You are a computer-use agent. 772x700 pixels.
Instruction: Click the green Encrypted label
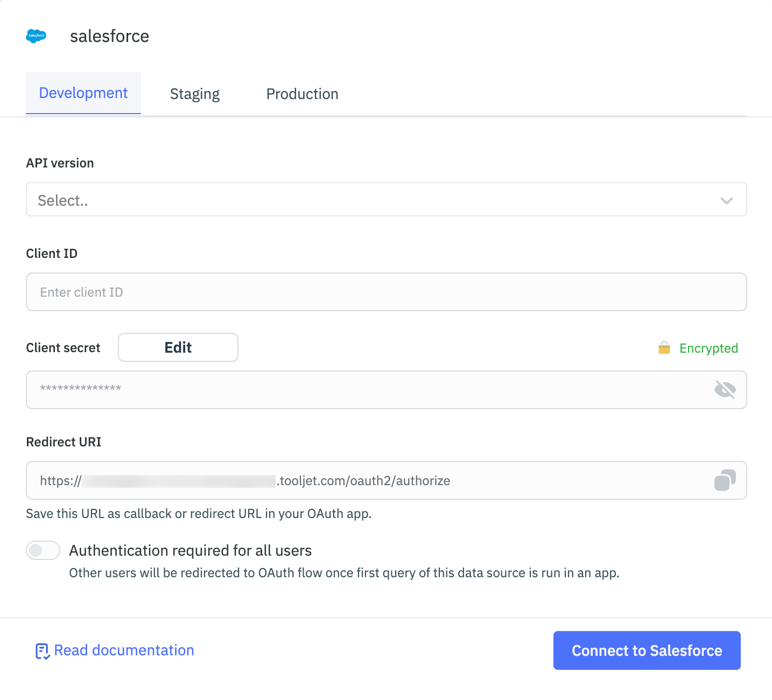(708, 348)
